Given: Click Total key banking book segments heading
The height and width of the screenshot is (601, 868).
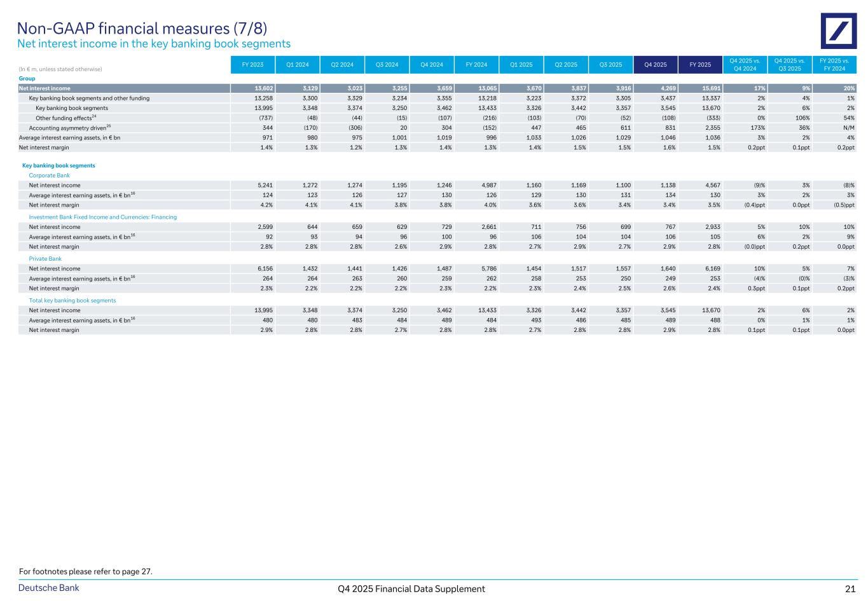Looking at the screenshot, I should pos(72,300).
